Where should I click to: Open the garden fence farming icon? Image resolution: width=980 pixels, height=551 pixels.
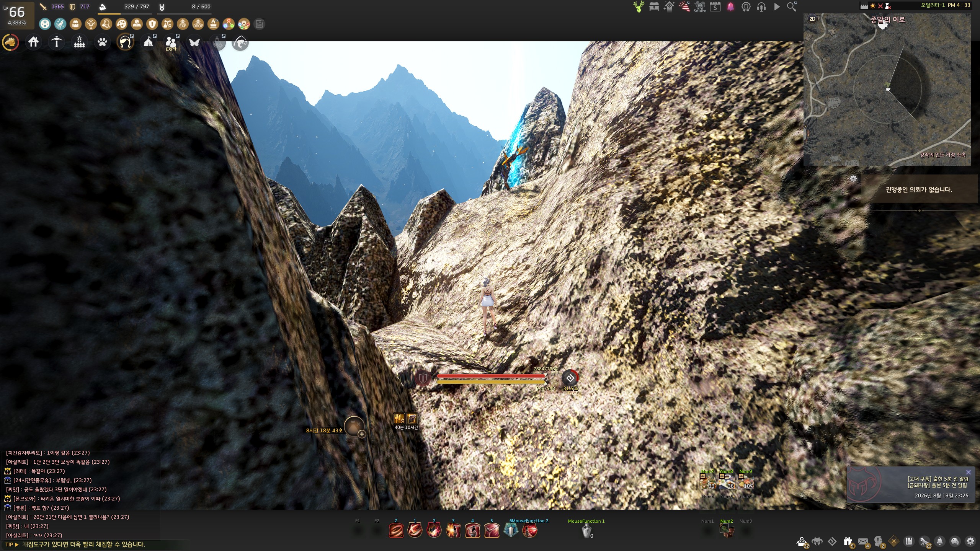pos(79,42)
